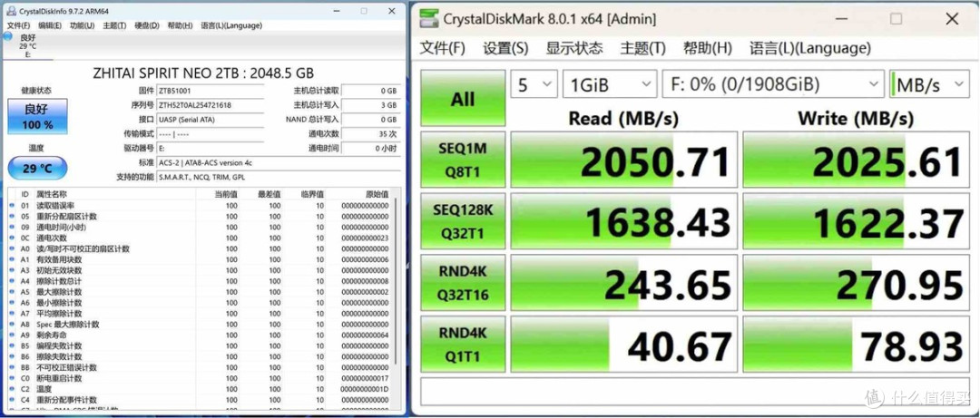Click the CrystalDiskInfo app icon in title bar

coord(11,11)
